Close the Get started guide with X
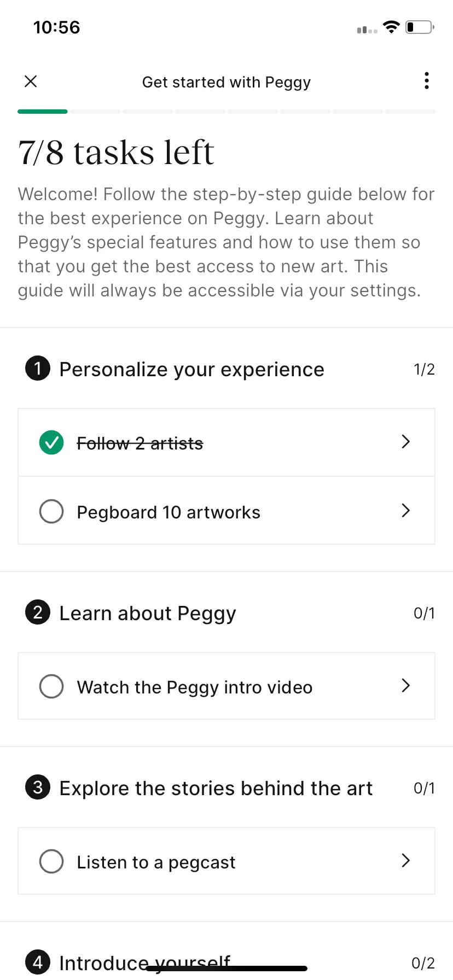 click(x=31, y=81)
